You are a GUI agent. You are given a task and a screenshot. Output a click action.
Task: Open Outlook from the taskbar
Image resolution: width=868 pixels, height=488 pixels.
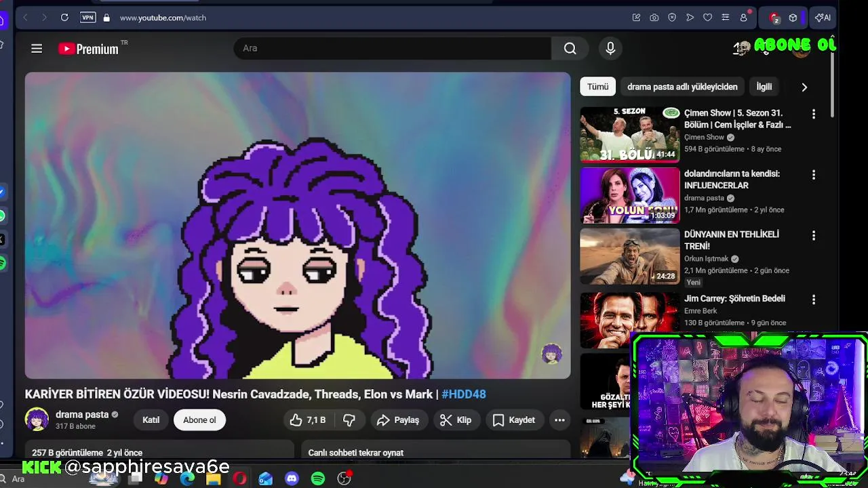[x=265, y=479]
